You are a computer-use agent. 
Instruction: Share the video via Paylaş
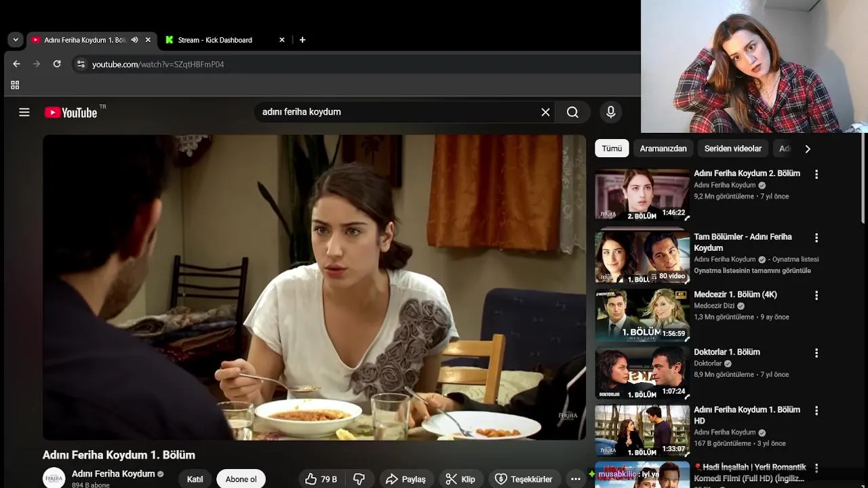(x=406, y=479)
